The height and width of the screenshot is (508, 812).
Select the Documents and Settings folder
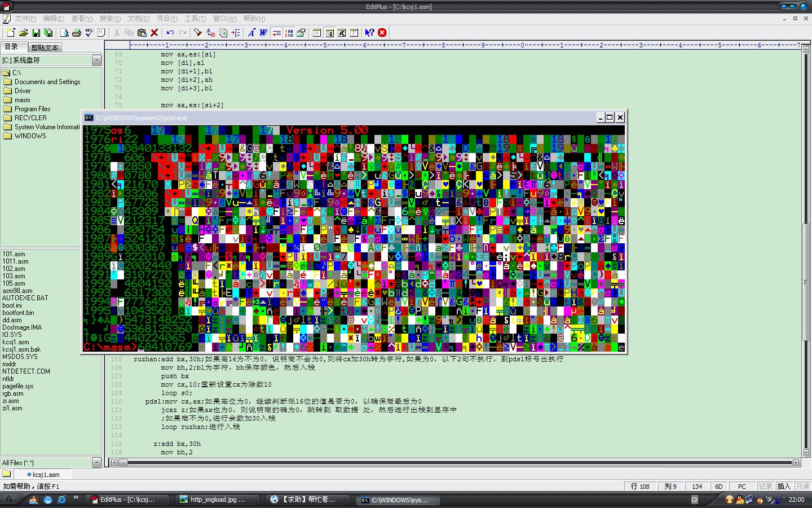(x=47, y=82)
